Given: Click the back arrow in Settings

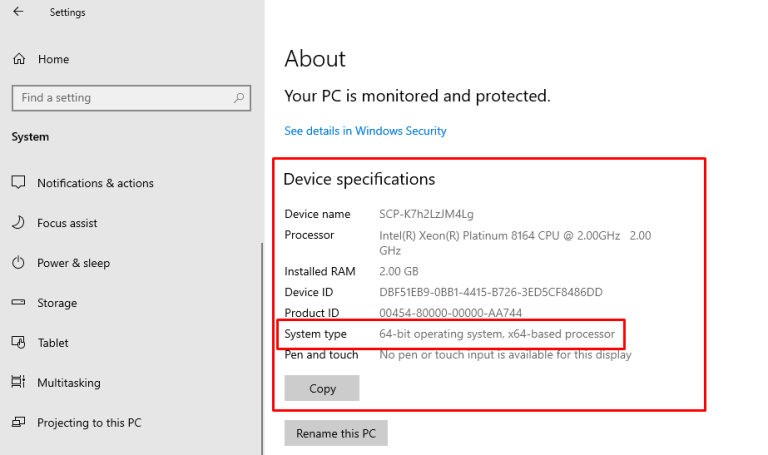Looking at the screenshot, I should point(18,11).
